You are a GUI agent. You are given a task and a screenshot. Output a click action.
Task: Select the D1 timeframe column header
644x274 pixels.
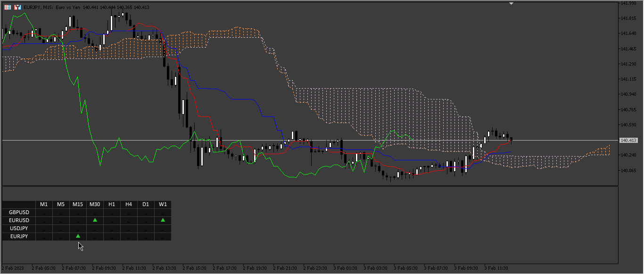pyautogui.click(x=146, y=204)
